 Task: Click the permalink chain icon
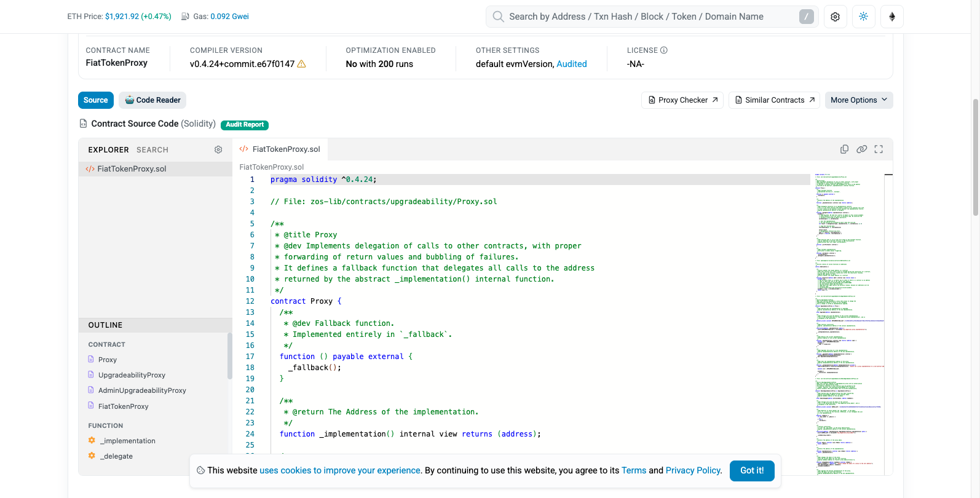[x=861, y=149]
